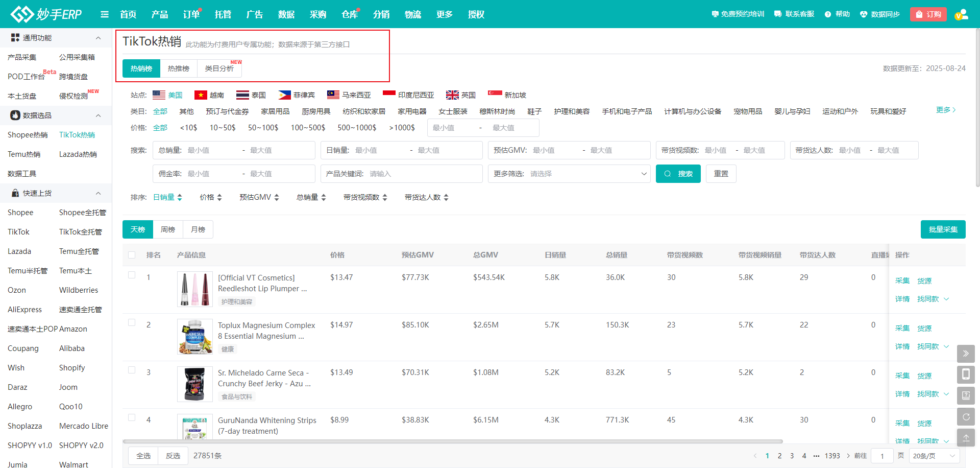Check the row 4 GuruNanda checkbox

click(132, 417)
